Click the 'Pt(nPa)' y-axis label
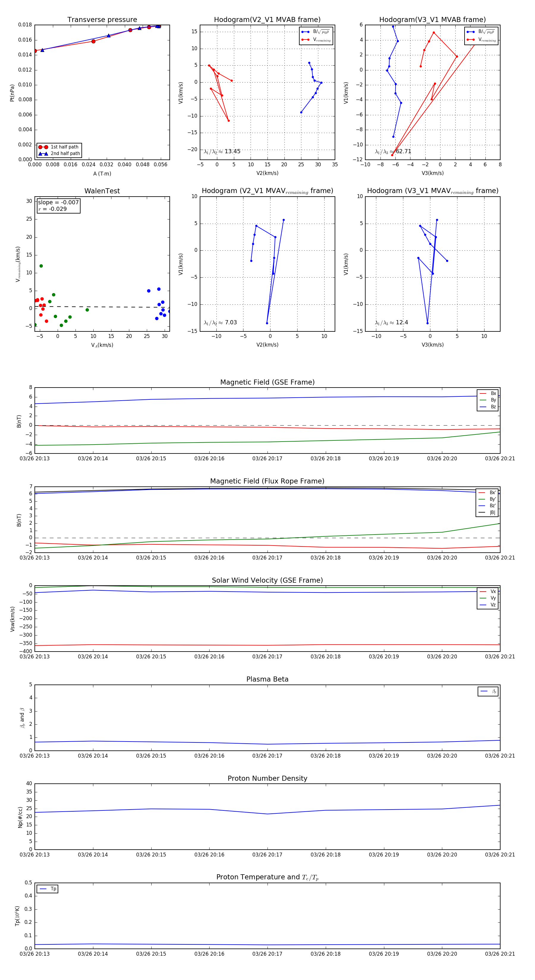Screen dimensions: 535x980 (x=12, y=92)
